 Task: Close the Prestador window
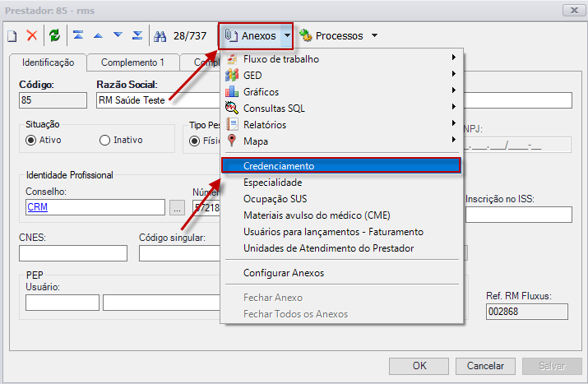(574, 11)
